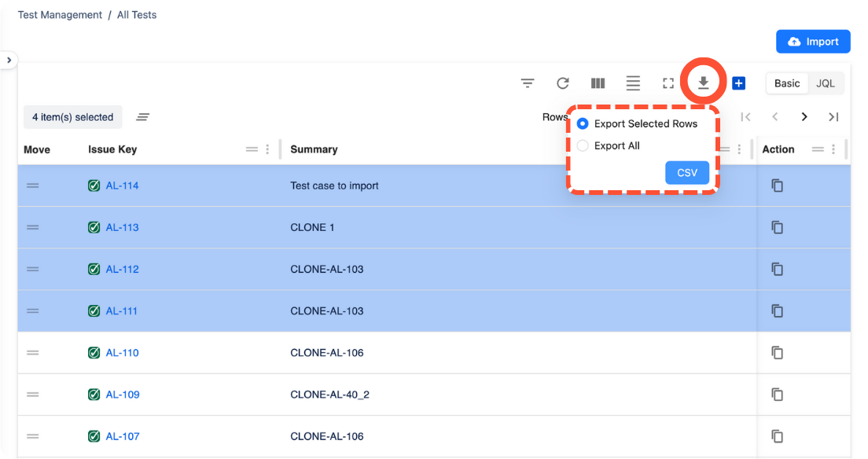Go to Test Management breadcrumb
The width and height of the screenshot is (868, 459).
click(60, 15)
